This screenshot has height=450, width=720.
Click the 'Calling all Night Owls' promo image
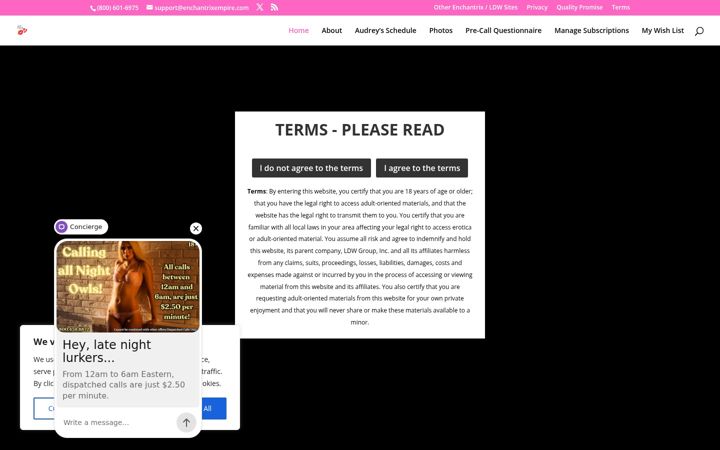tap(128, 286)
